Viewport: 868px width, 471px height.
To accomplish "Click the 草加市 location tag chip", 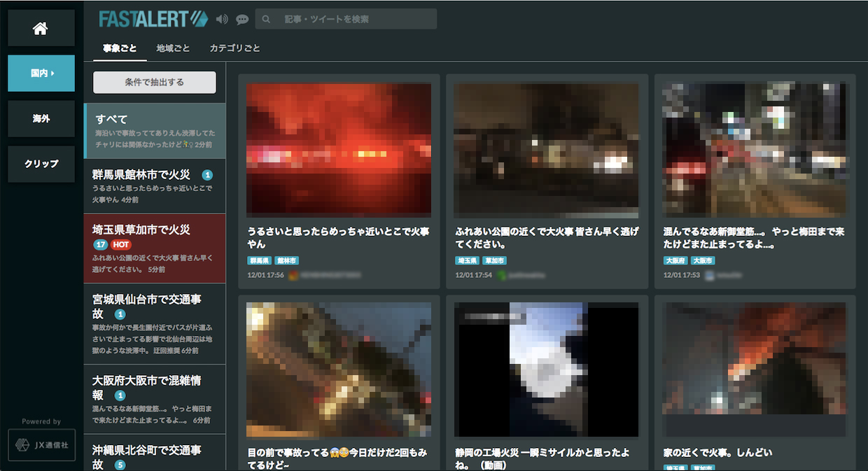I will pos(496,260).
